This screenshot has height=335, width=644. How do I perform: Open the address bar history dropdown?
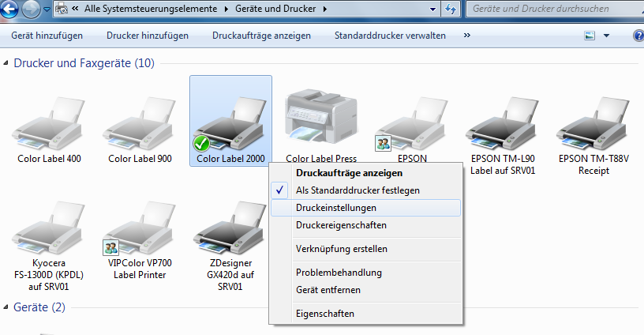(x=432, y=9)
